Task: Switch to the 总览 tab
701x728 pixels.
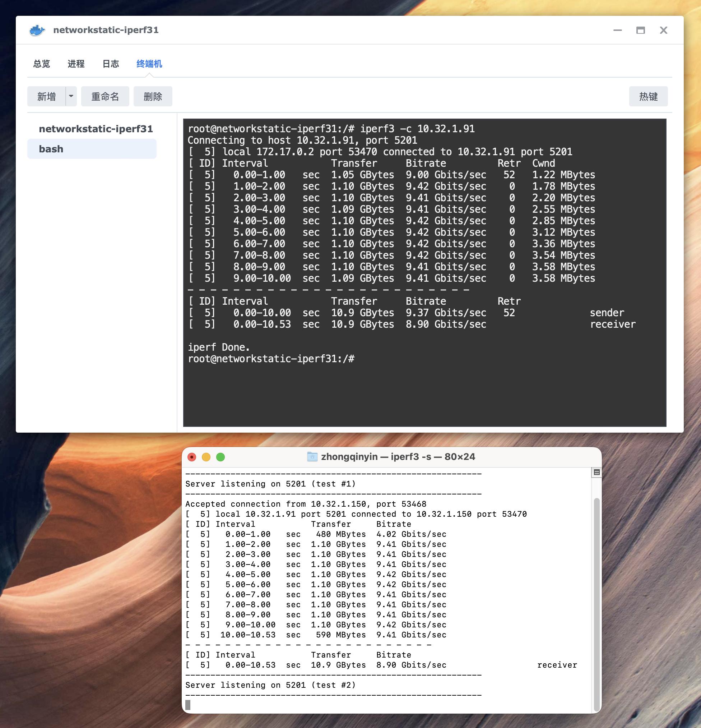Action: tap(42, 64)
